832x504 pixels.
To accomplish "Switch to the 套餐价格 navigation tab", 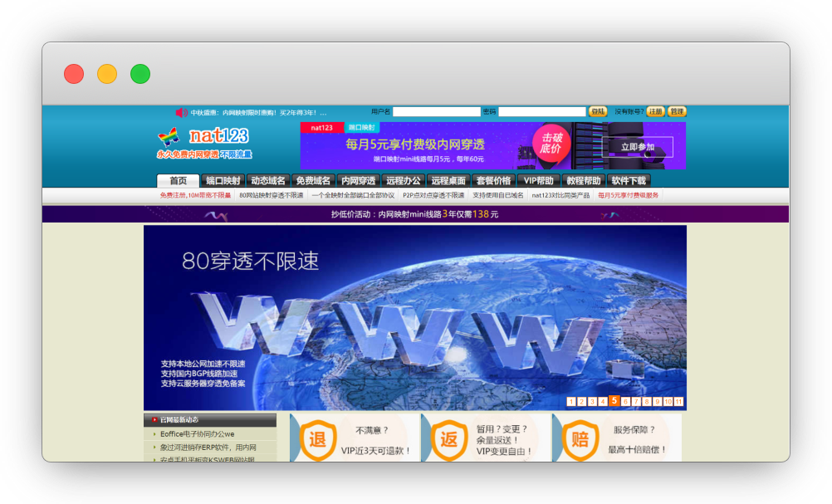I will coord(492,180).
